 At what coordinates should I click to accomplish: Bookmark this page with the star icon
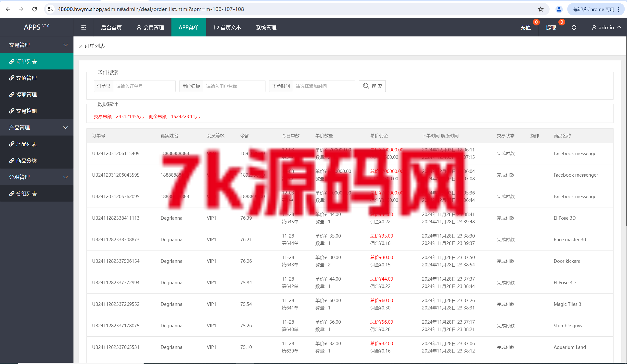541,9
